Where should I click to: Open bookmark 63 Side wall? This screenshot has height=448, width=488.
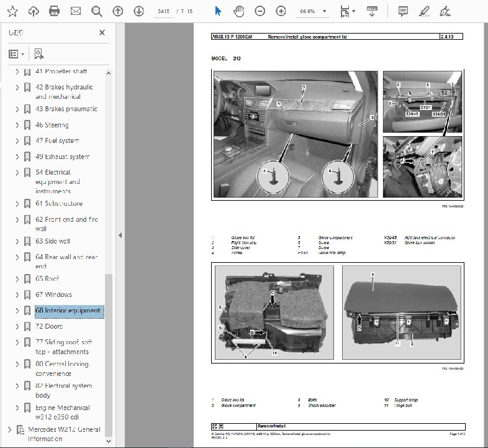point(53,241)
